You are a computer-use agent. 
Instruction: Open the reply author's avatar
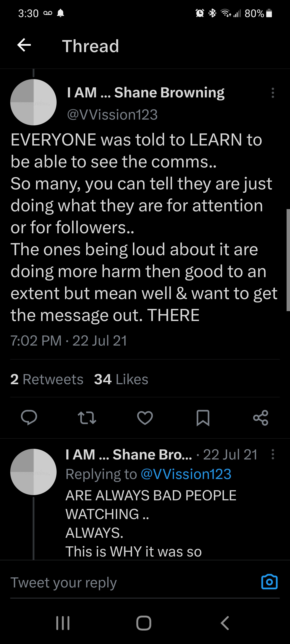click(x=33, y=472)
